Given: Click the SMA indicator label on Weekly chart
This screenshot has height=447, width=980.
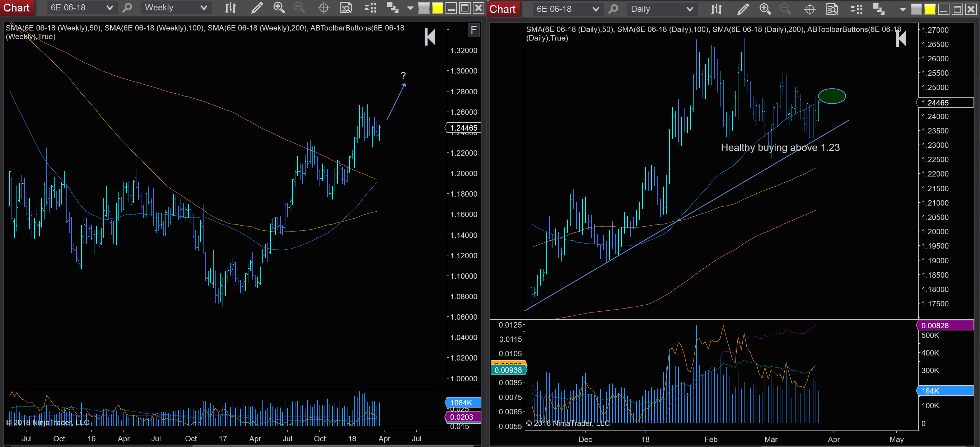Looking at the screenshot, I should pyautogui.click(x=205, y=32).
